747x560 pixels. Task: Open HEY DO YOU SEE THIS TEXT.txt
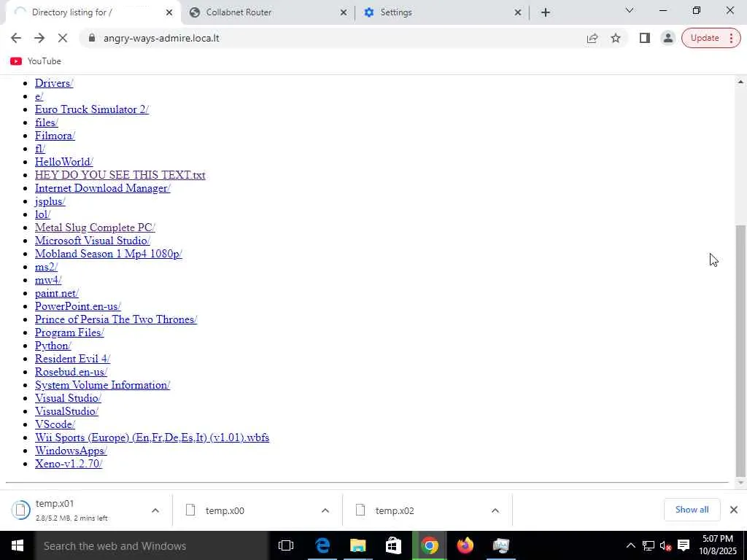pos(120,175)
